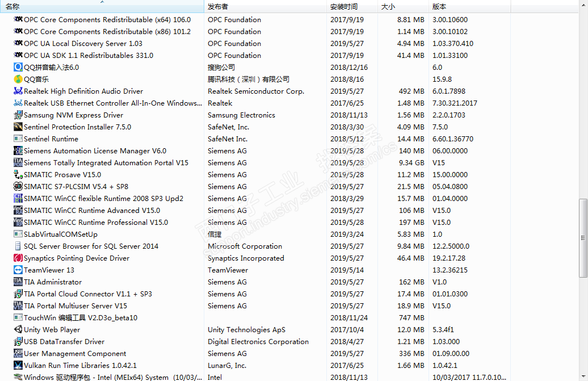Screen dimensions: 588x381
Task: Click publisher Synaptics Incorporated
Action: tap(246, 258)
